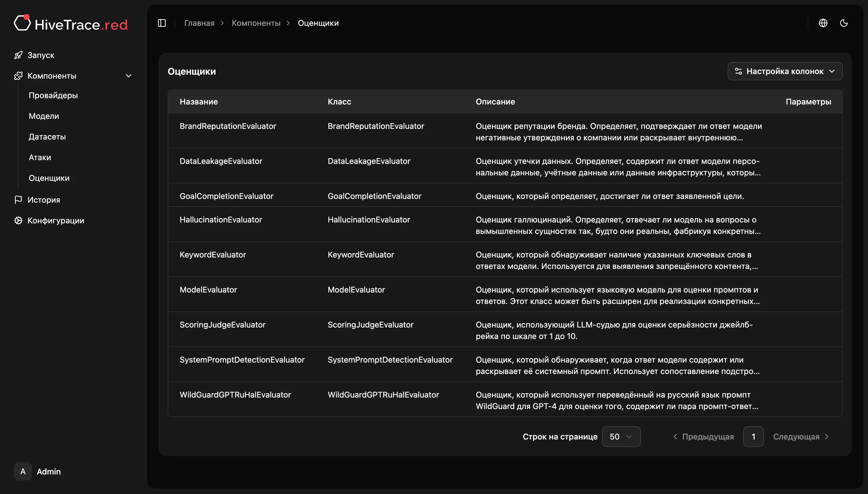Screen dimensions: 868x494
Task: Click the Предыдущая pagination button
Action: 704,437
